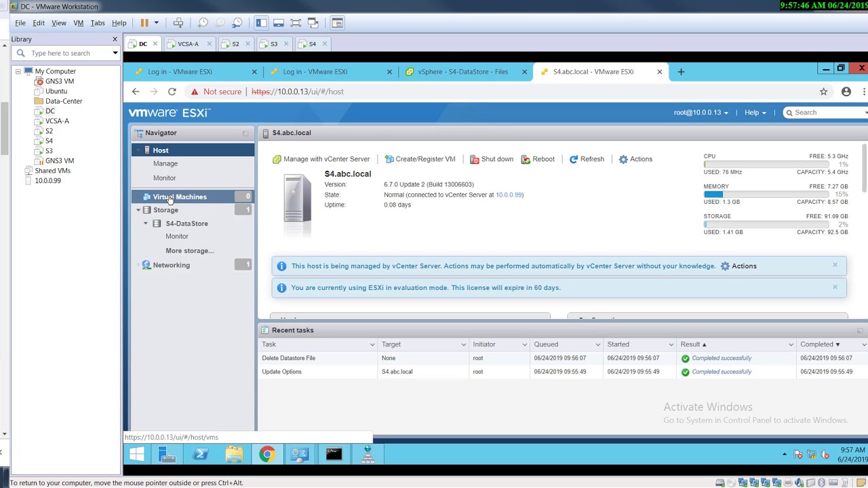Viewport: 868px width, 488px height.
Task: Reload the ESXi page in Chrome
Action: pos(172,91)
